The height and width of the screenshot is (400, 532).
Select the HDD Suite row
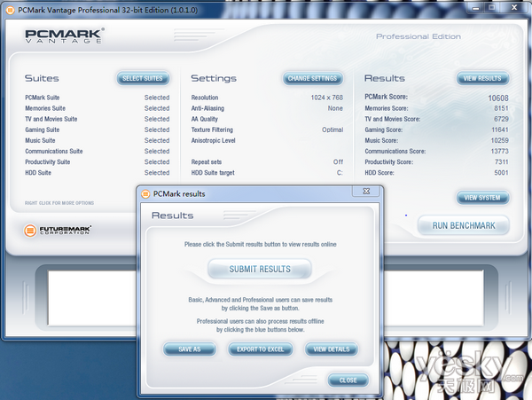pyautogui.click(x=97, y=173)
